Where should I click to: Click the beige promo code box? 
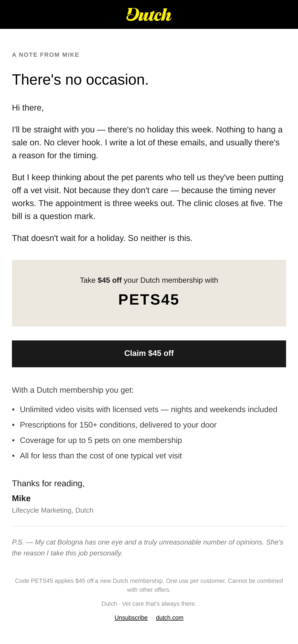149,293
